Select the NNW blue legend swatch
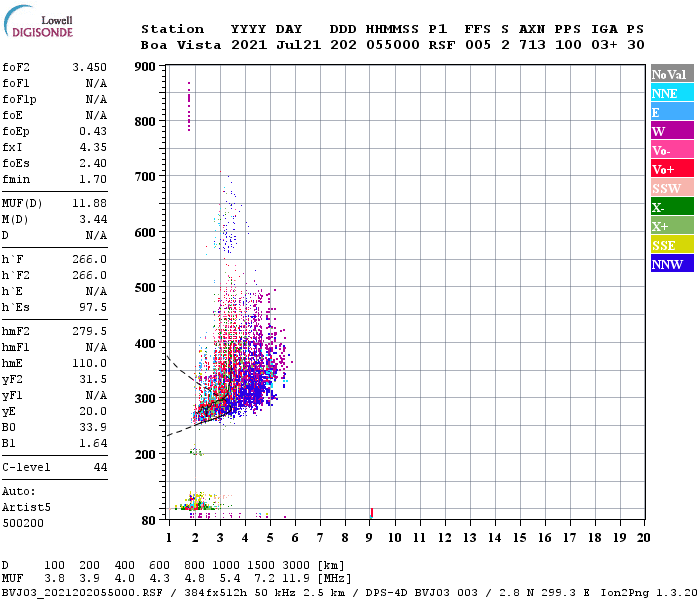This screenshot has width=700, height=600. point(672,263)
